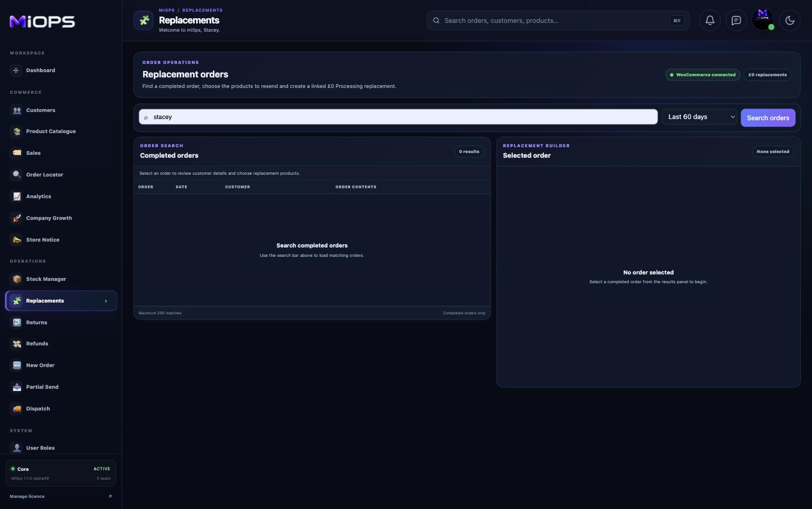Image resolution: width=812 pixels, height=509 pixels.
Task: Click the Customers sidebar icon
Action: click(x=16, y=110)
